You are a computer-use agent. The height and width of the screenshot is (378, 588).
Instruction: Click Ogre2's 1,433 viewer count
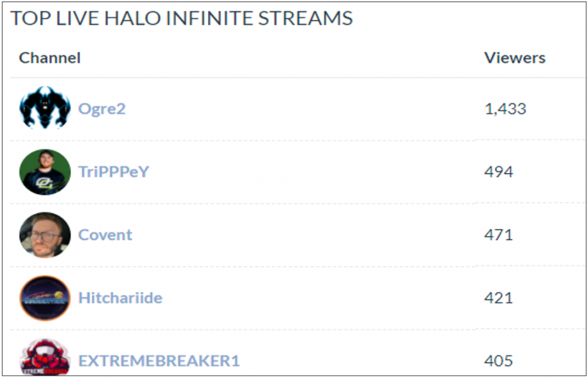coord(505,109)
